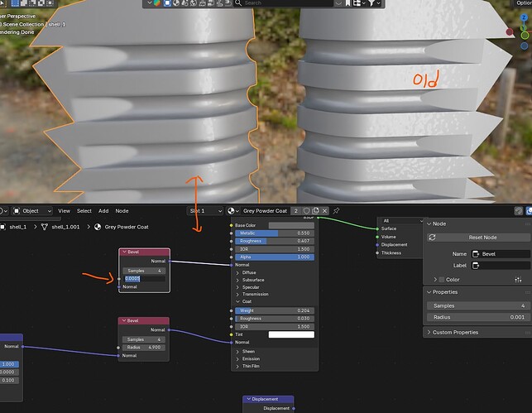This screenshot has width=532, height=413.
Task: Click the shell_1 breadcrumb label
Action: tap(18, 227)
